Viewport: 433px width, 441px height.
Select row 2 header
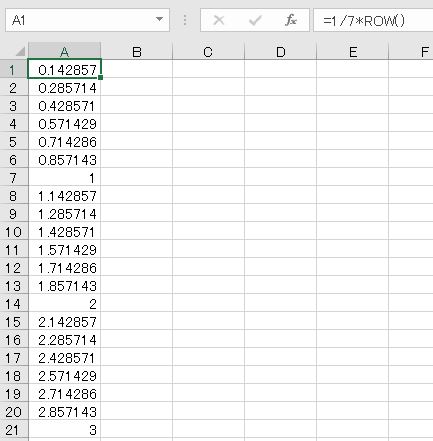(14, 87)
